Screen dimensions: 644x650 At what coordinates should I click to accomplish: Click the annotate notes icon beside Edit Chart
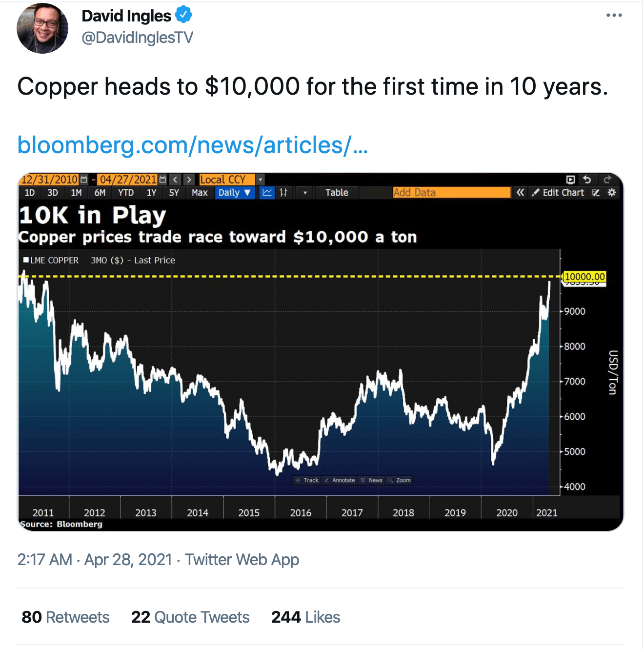pos(596,193)
